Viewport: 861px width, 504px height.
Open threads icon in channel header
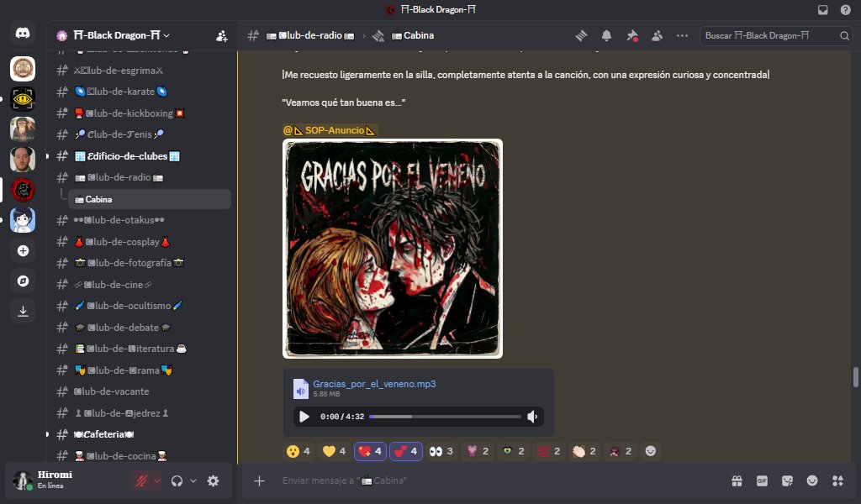coord(581,35)
